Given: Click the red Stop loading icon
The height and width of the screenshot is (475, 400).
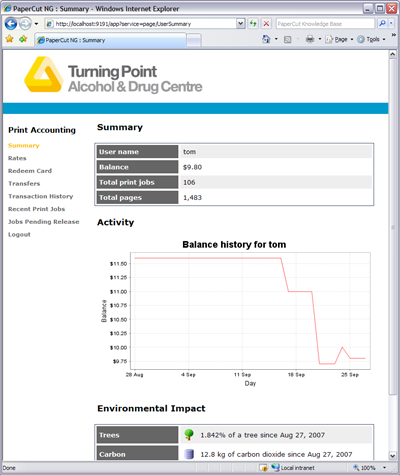Looking at the screenshot, I should pos(266,23).
